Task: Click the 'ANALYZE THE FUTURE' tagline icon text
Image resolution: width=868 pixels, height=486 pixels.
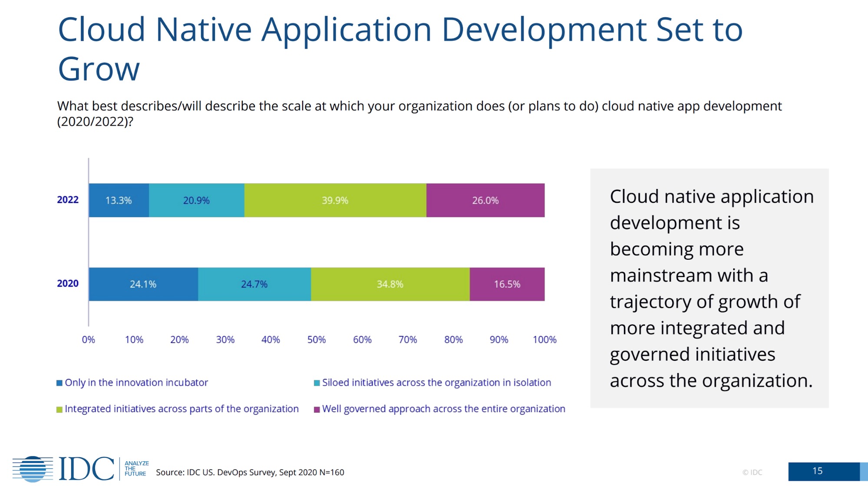Action: tap(136, 469)
